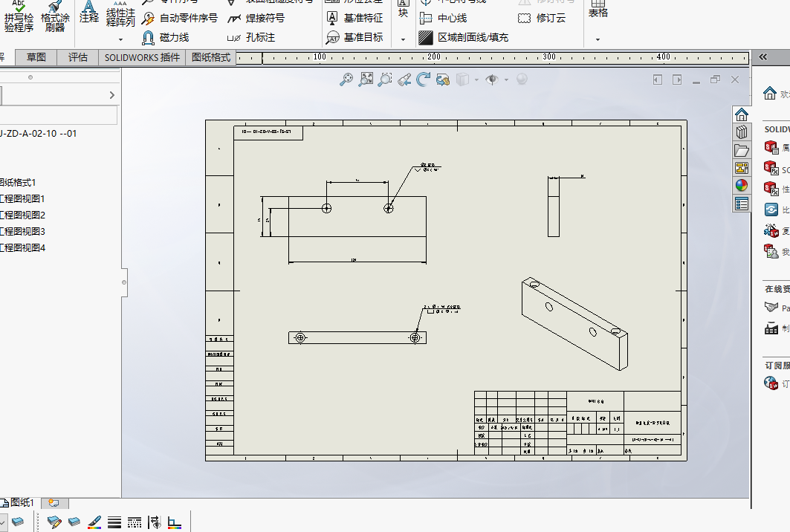Collapse the task pane with double chevron
The image size is (790, 532).
[x=763, y=57]
